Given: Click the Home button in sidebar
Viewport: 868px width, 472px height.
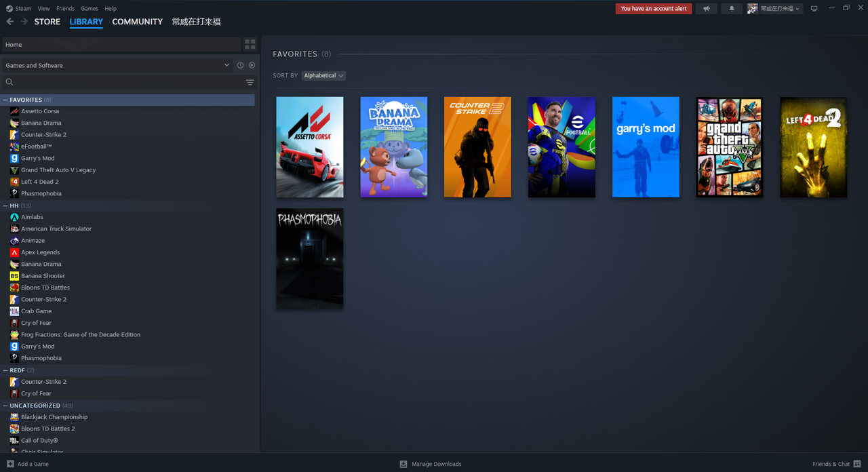Looking at the screenshot, I should (x=121, y=45).
